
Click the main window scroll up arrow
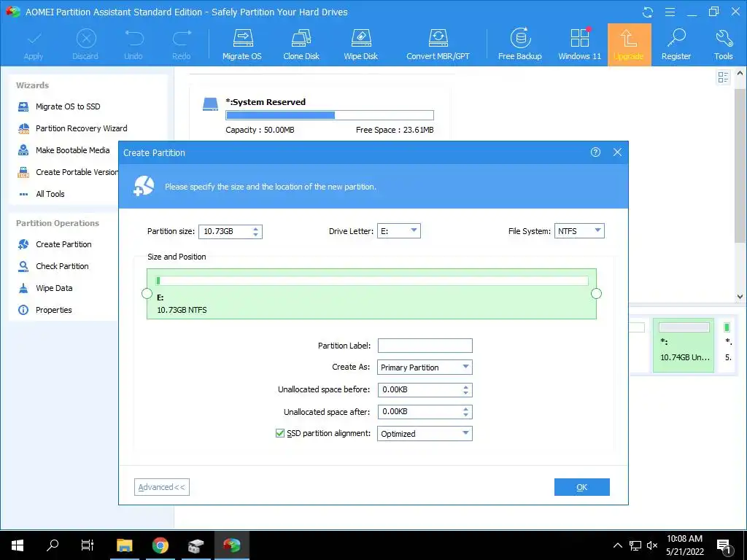pos(740,74)
